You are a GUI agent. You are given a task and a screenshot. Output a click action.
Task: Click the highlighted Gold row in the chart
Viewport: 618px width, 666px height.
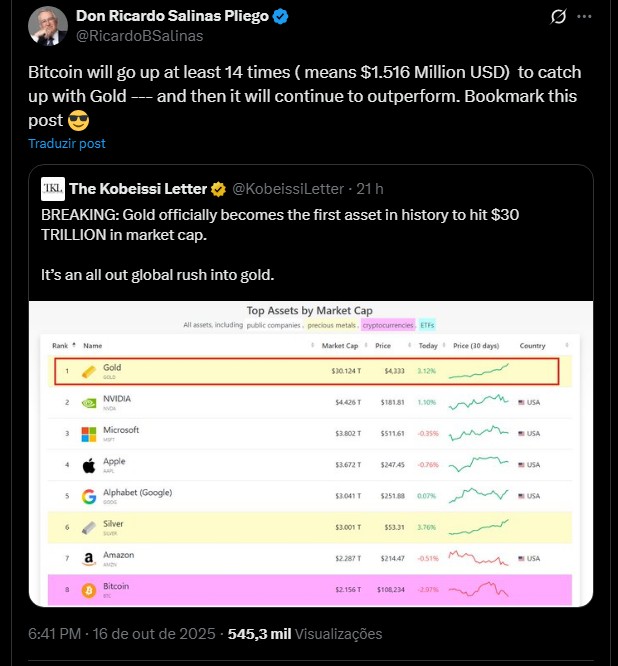[x=305, y=371]
